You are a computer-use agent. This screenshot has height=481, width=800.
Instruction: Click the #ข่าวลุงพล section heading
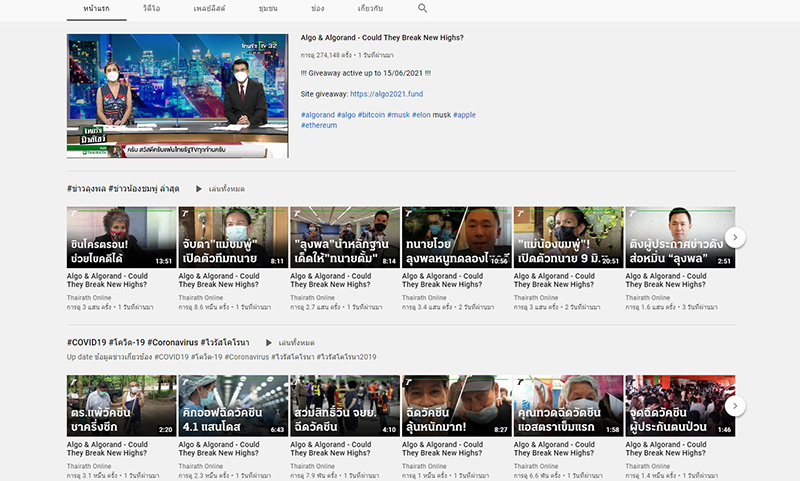click(123, 188)
